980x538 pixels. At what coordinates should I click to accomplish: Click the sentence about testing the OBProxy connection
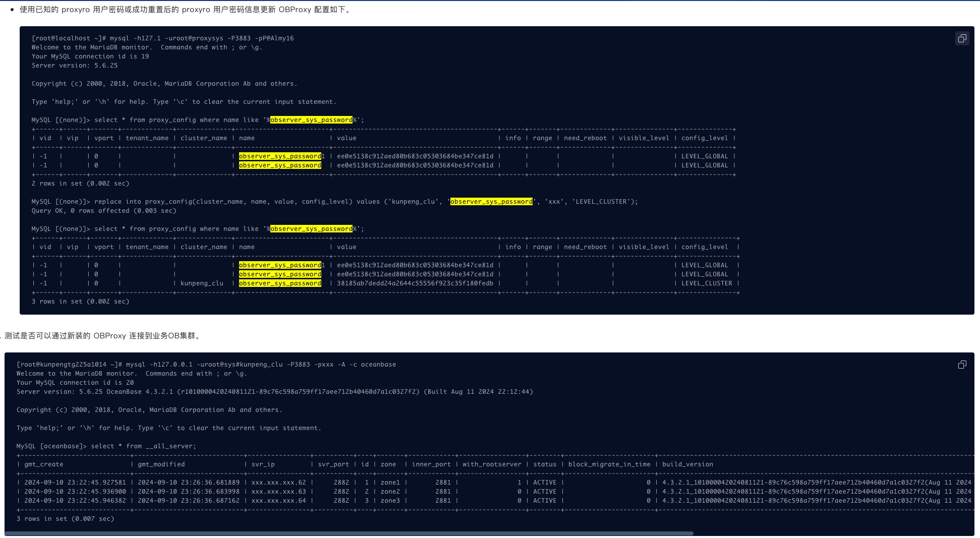click(103, 336)
